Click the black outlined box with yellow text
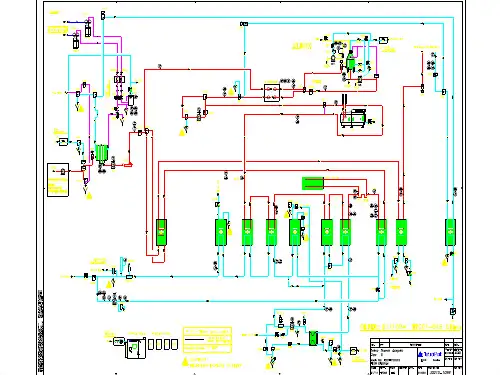This screenshot has width=500, height=375. click(58, 180)
